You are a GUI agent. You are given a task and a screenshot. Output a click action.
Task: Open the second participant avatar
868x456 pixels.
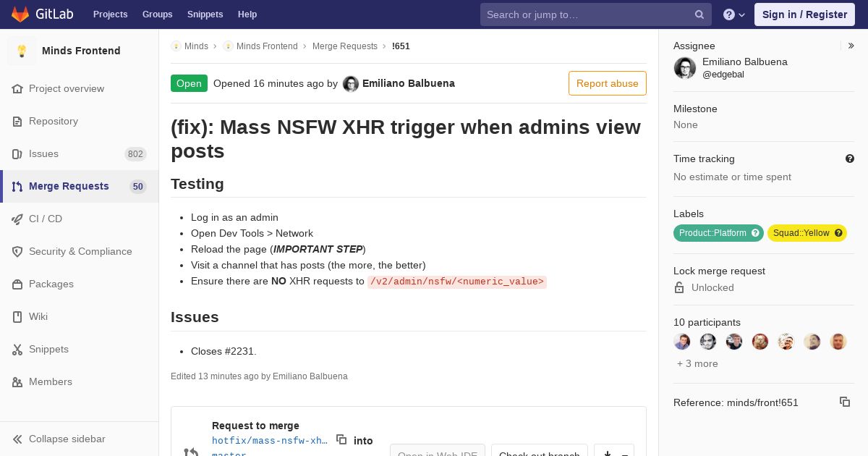tap(708, 342)
